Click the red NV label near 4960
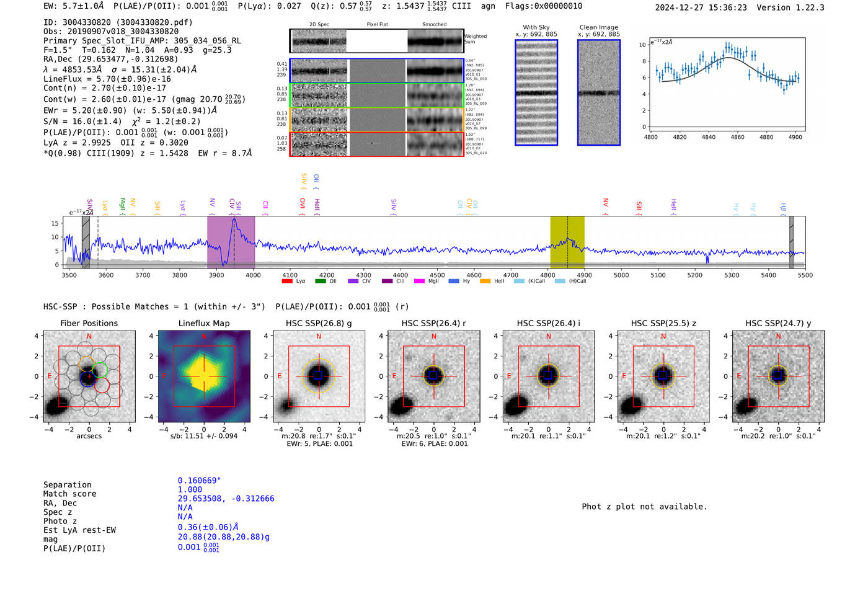The width and height of the screenshot is (868, 591). (606, 206)
